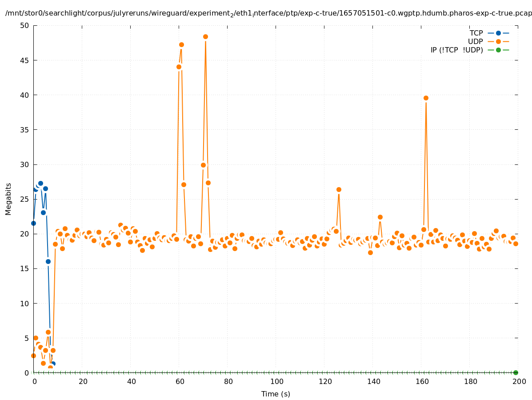The image size is (532, 400).
Task: Click the 100 tick on time axis
Action: click(x=277, y=381)
